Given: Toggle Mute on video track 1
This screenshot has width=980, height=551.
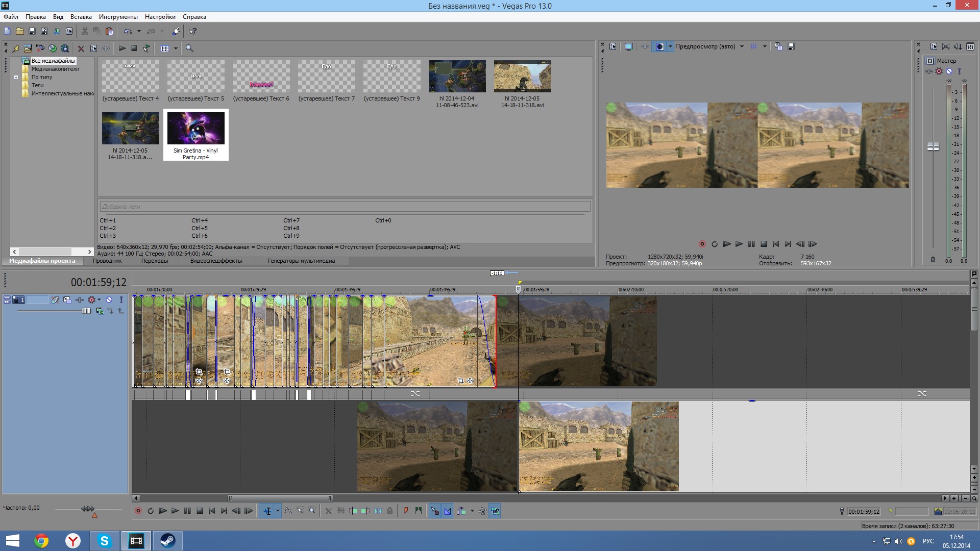Looking at the screenshot, I should pyautogui.click(x=109, y=300).
